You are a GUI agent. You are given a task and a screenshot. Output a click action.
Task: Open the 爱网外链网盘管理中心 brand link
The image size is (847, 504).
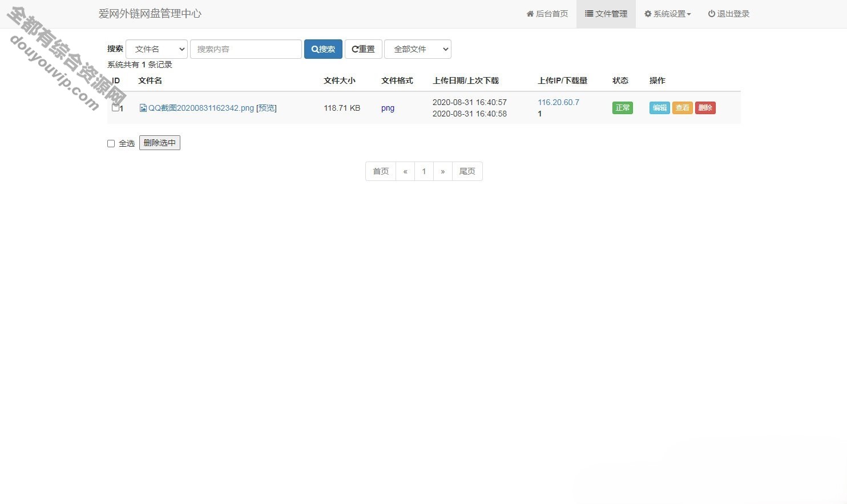(150, 14)
